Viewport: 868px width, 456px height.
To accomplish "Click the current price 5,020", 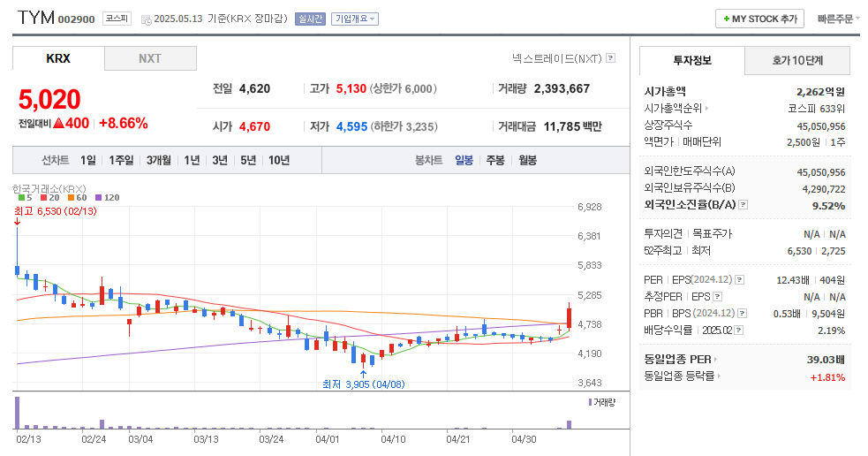I will 49,100.
